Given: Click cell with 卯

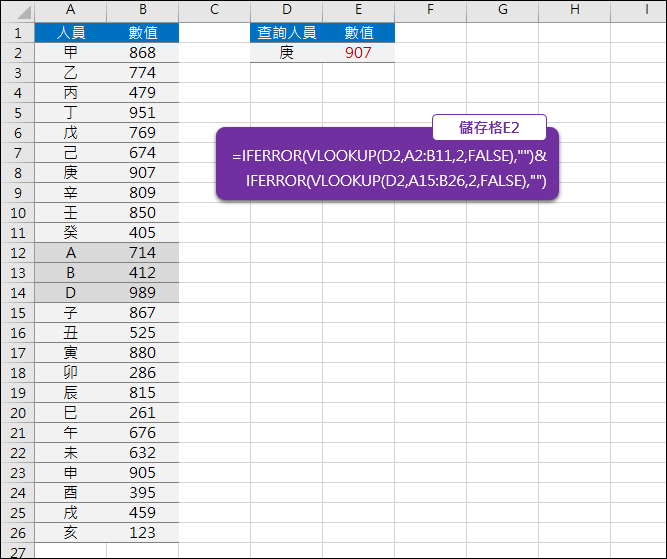Looking at the screenshot, I should 71,373.
